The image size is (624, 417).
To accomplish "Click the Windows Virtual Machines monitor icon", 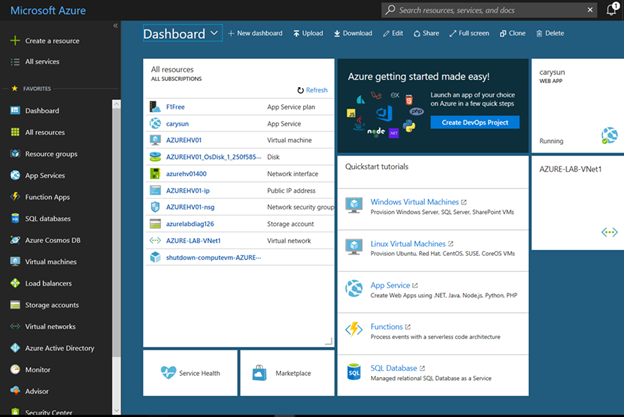I will point(354,205).
